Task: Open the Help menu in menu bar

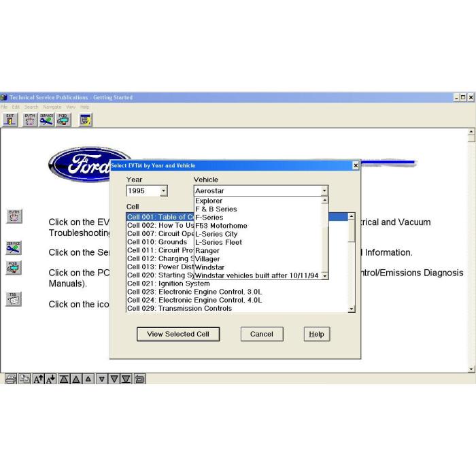Action: 85,107
